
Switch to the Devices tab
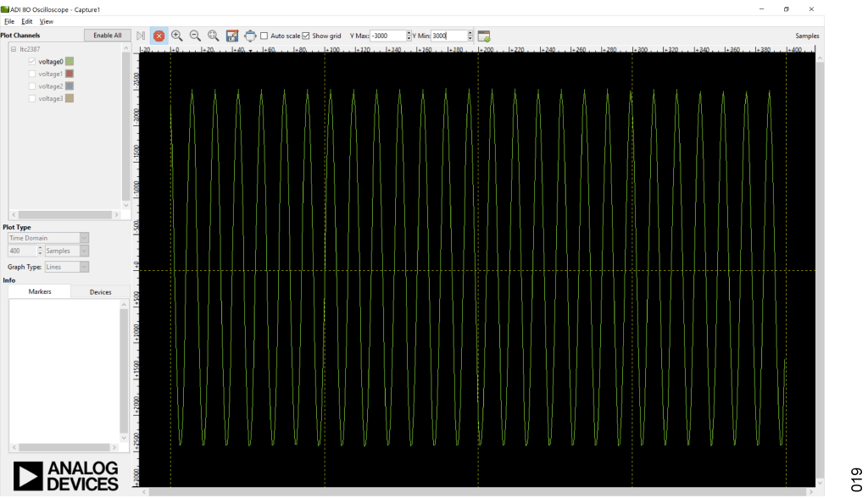[100, 292]
